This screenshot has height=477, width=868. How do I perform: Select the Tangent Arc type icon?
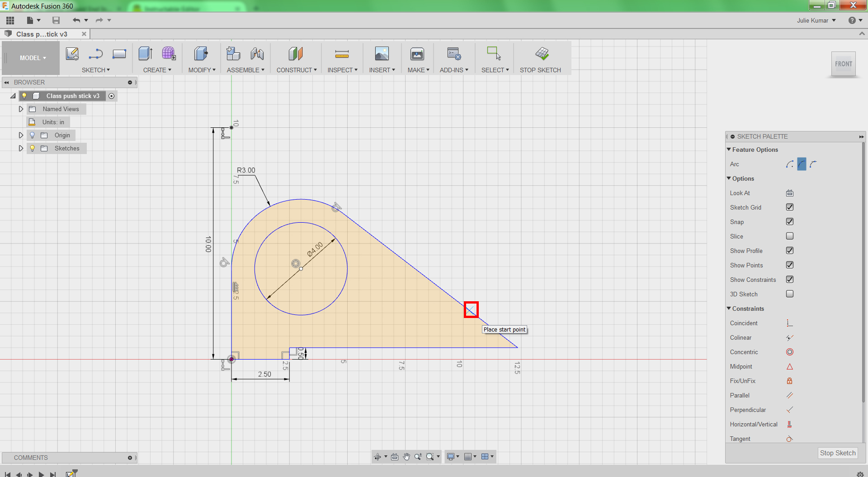tap(813, 164)
